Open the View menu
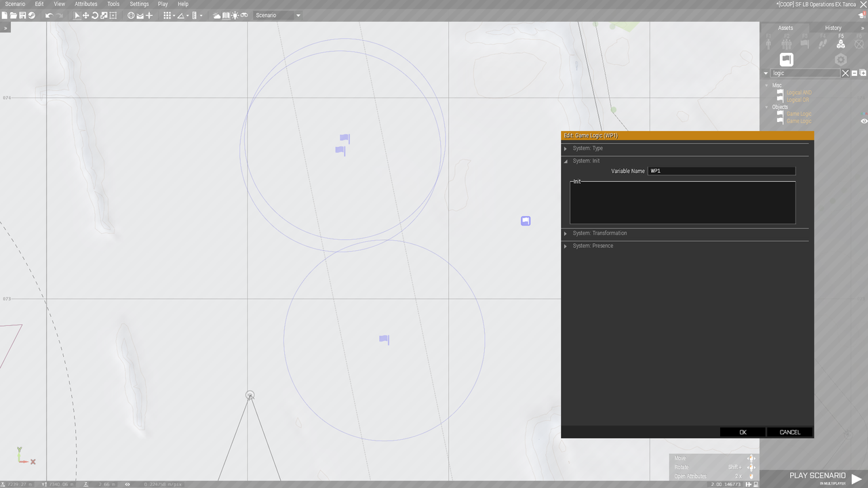This screenshot has height=488, width=868. (x=60, y=4)
